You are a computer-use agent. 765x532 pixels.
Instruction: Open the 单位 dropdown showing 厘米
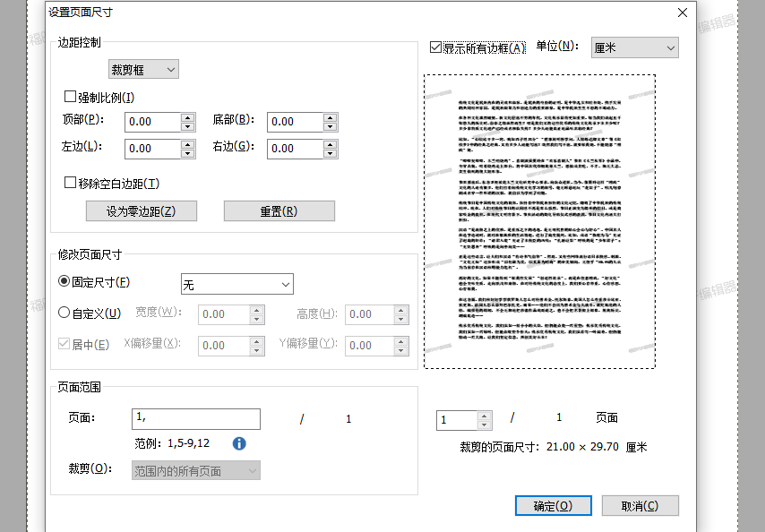(x=634, y=47)
